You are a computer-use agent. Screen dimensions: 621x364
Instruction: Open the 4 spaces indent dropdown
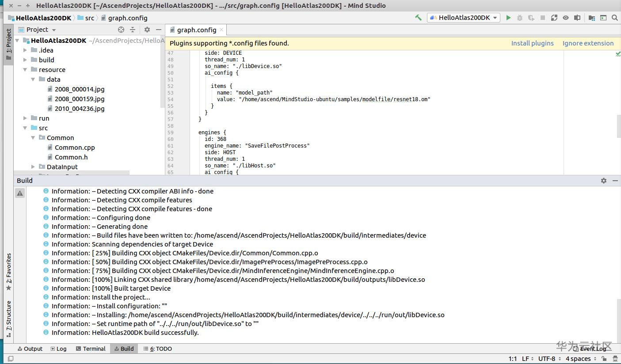[580, 359]
